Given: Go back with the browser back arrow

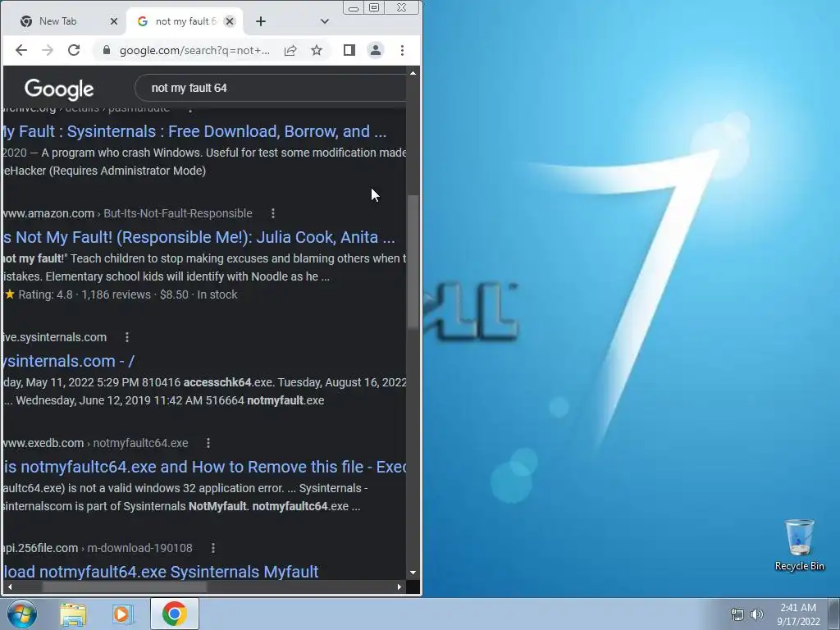Looking at the screenshot, I should (x=21, y=50).
